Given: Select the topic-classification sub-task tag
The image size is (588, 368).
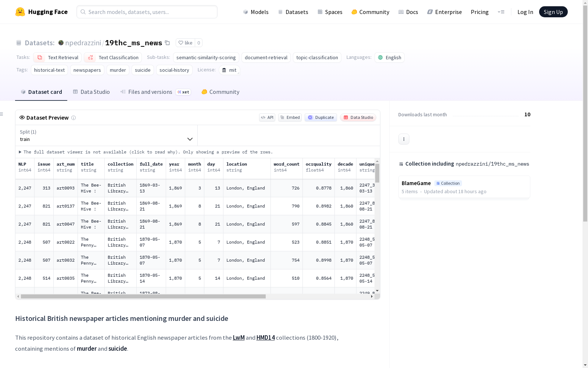Looking at the screenshot, I should click(317, 57).
